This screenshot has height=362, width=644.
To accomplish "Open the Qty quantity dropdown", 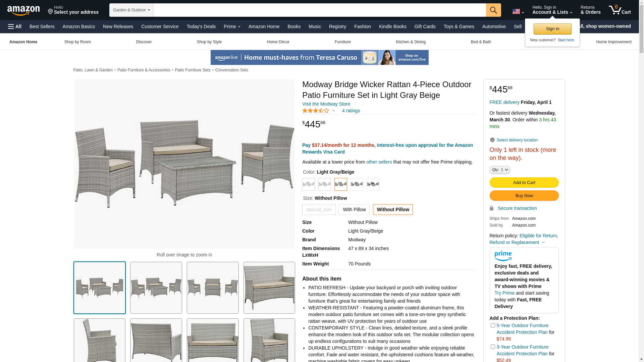I will click(x=500, y=170).
